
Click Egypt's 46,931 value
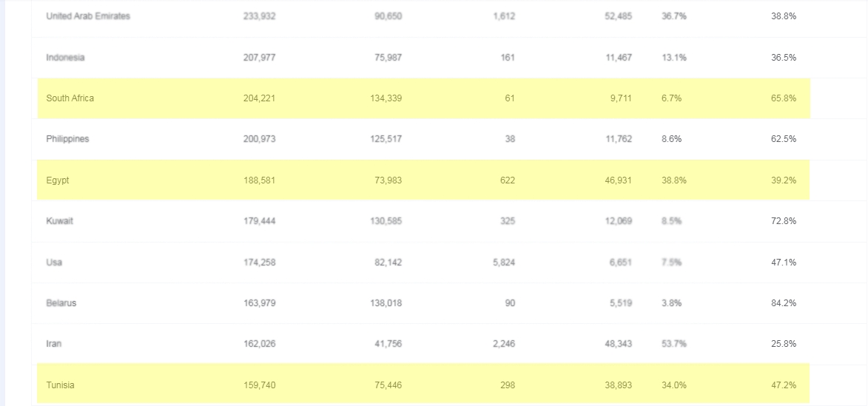click(619, 180)
